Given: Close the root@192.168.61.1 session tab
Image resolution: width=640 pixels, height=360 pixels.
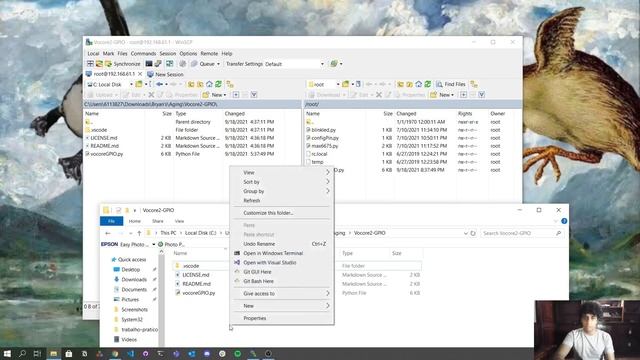Looking at the screenshot, I should (140, 74).
